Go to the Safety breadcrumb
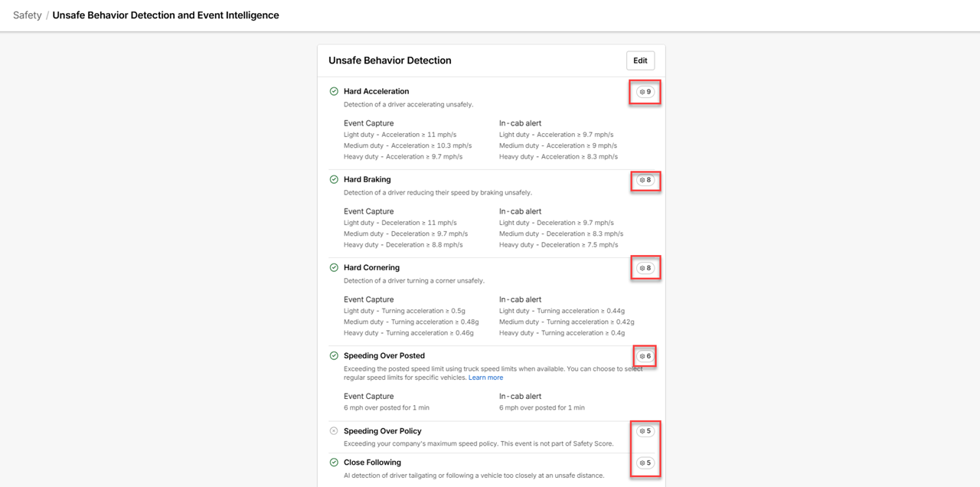The width and height of the screenshot is (980, 487). pos(28,15)
